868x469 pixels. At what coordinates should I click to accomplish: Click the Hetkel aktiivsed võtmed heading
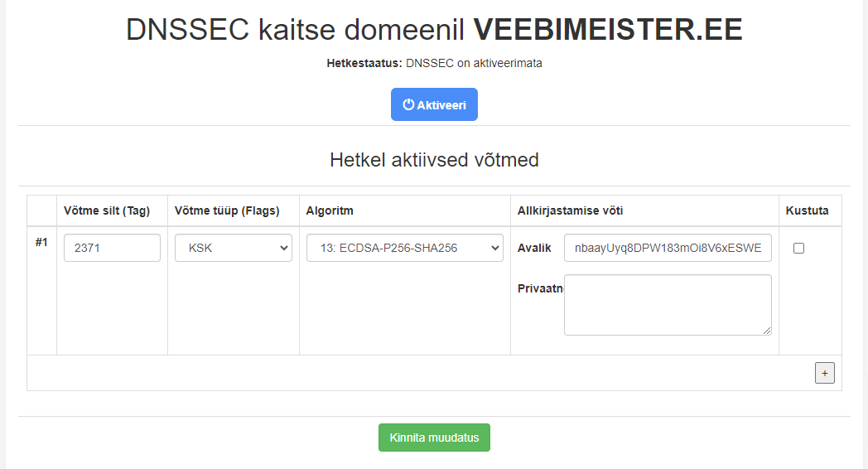(434, 160)
